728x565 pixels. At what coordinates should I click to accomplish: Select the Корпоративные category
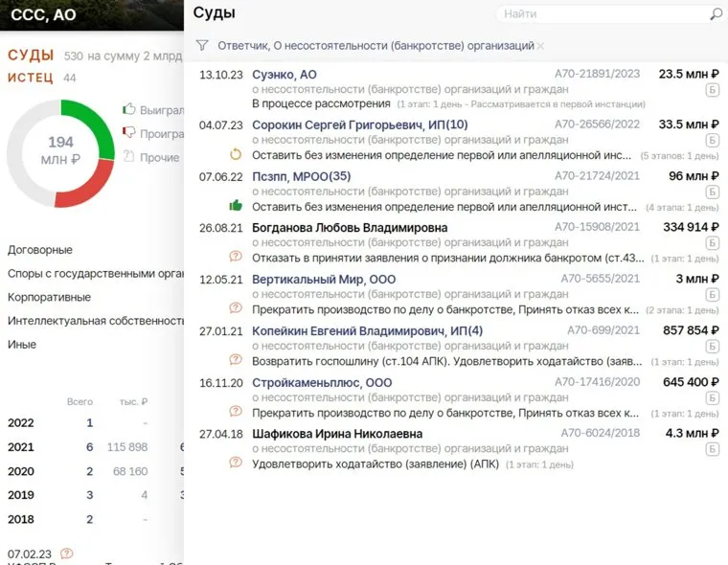pos(50,297)
